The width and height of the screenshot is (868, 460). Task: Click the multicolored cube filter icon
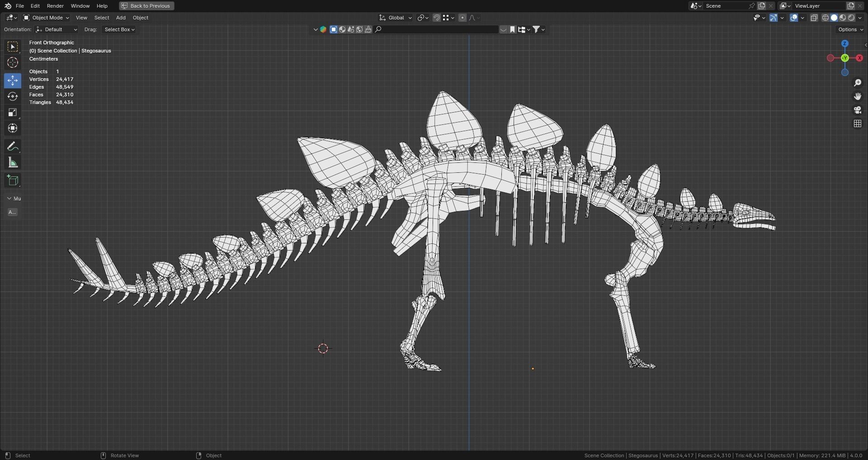pyautogui.click(x=323, y=29)
